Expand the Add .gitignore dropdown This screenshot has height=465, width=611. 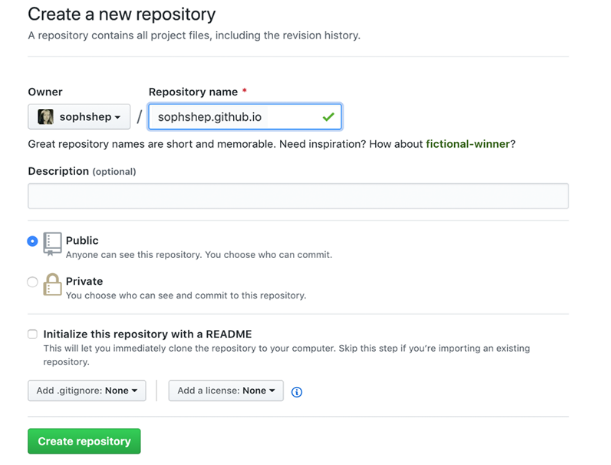tap(87, 391)
